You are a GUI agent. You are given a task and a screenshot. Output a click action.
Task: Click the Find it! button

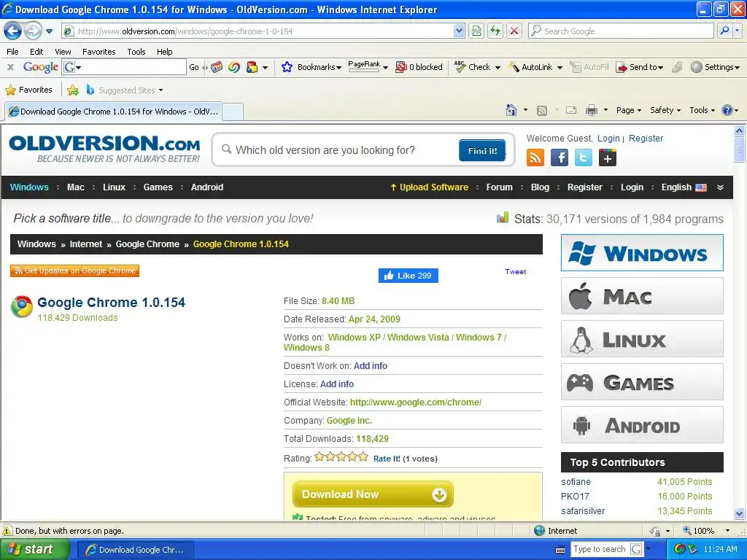[x=482, y=150]
